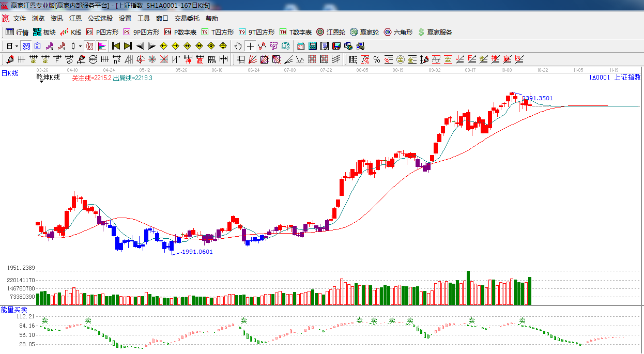This screenshot has height=354, width=644.
Task: Toggle the pressed flag chart icon
Action: point(101,46)
